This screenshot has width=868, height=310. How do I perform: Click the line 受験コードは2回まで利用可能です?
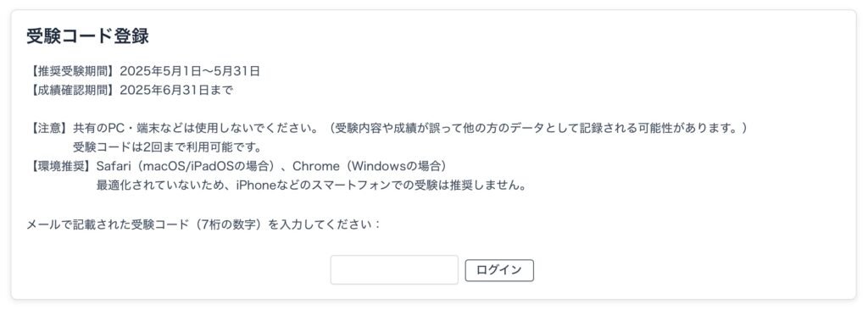(x=167, y=148)
